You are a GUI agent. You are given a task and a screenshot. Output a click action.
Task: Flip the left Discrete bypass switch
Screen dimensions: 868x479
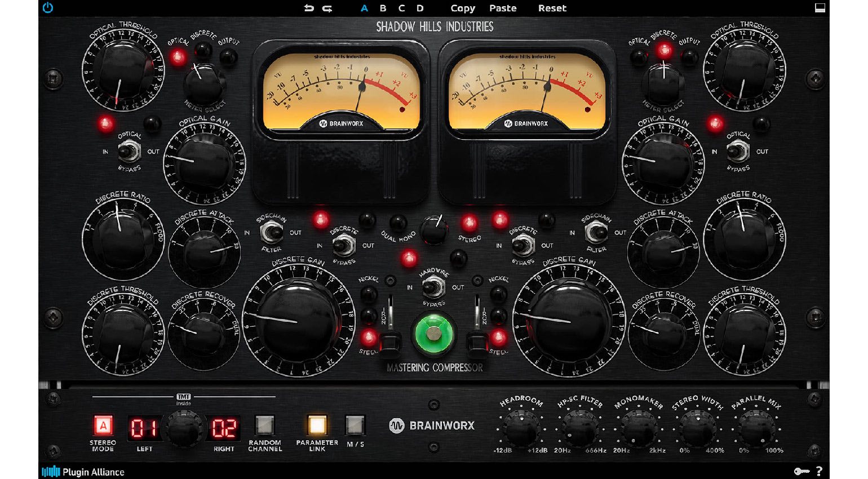(x=343, y=245)
